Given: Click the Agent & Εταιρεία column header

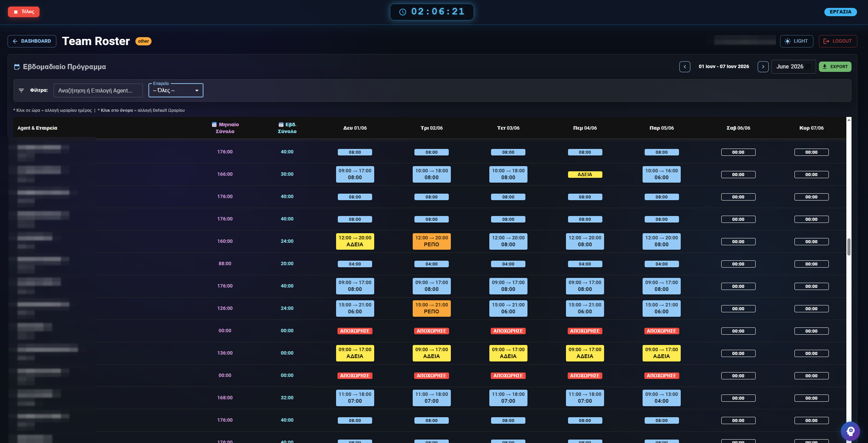Looking at the screenshot, I should 37,128.
